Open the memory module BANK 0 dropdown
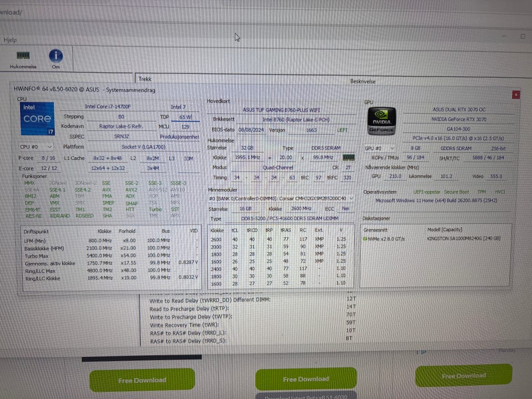Screen dimensions: 532x399 point(281,198)
